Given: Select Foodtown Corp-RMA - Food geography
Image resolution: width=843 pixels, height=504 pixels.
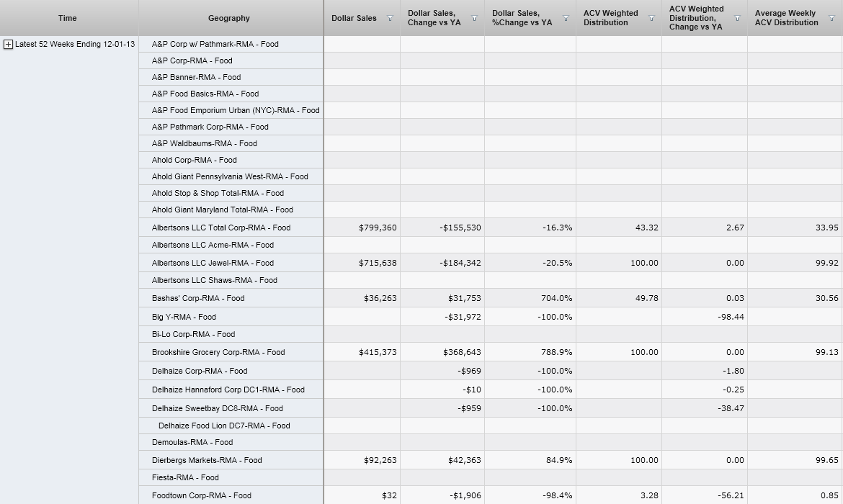Looking at the screenshot, I should (202, 495).
